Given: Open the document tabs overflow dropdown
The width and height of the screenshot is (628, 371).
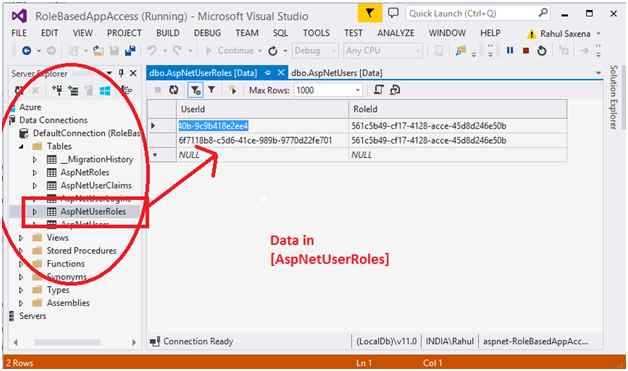Looking at the screenshot, I should 598,73.
